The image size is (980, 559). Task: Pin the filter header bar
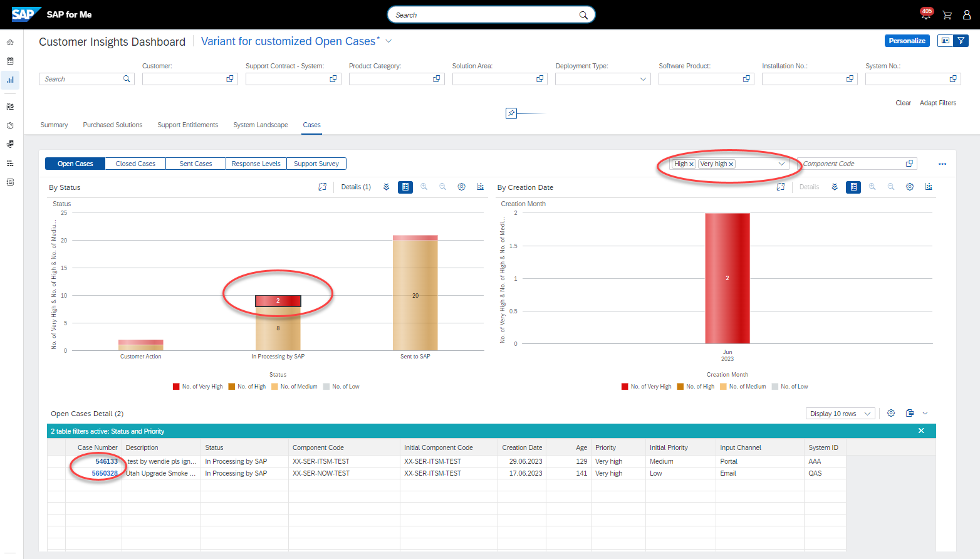(511, 113)
